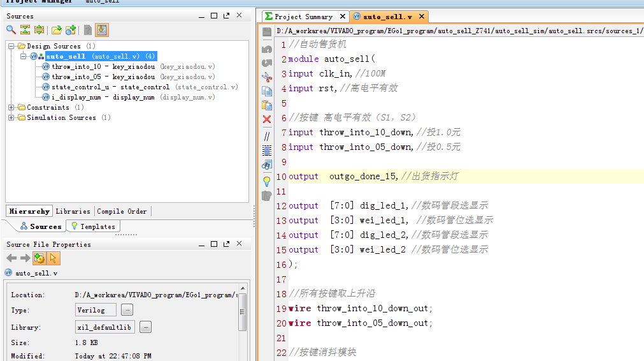This screenshot has height=361, width=644.
Task: Toggle column selection mode icon
Action: [266, 151]
